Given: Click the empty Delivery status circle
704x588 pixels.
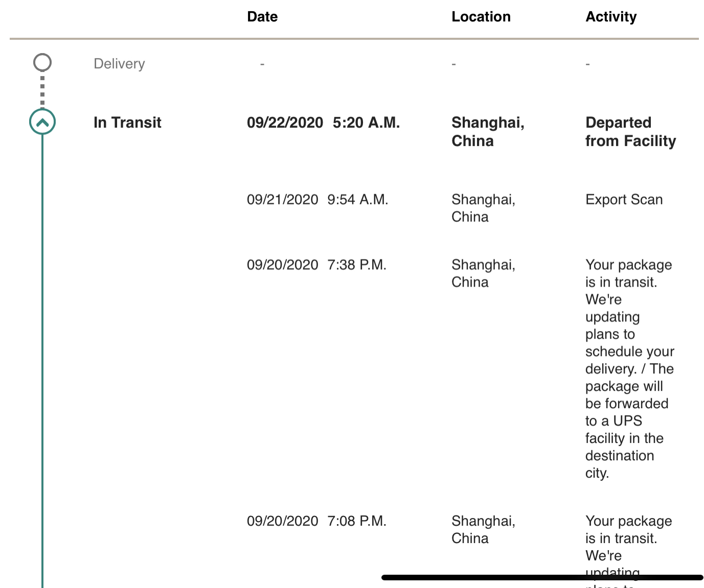Looking at the screenshot, I should pyautogui.click(x=42, y=62).
